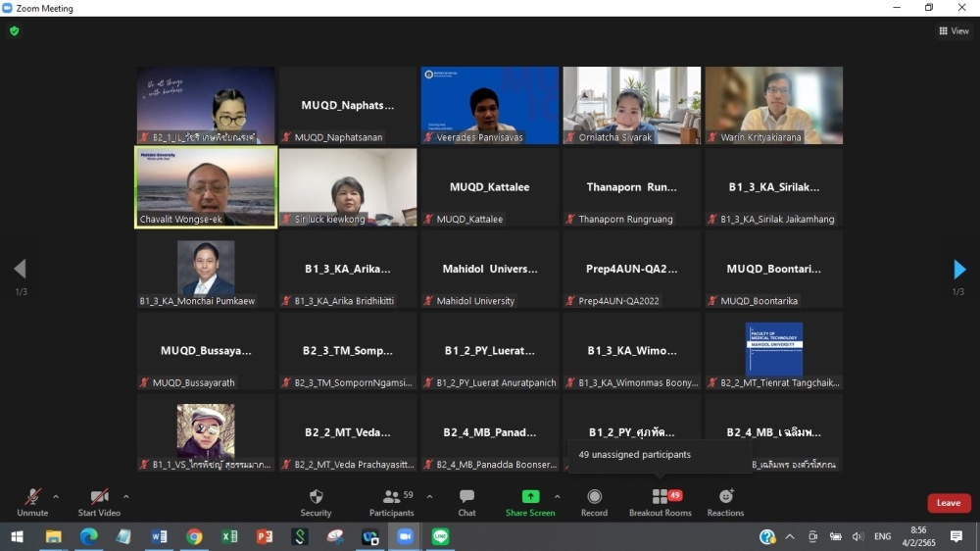980x551 pixels.
Task: Expand the arrow next to Participants
Action: pos(429,496)
